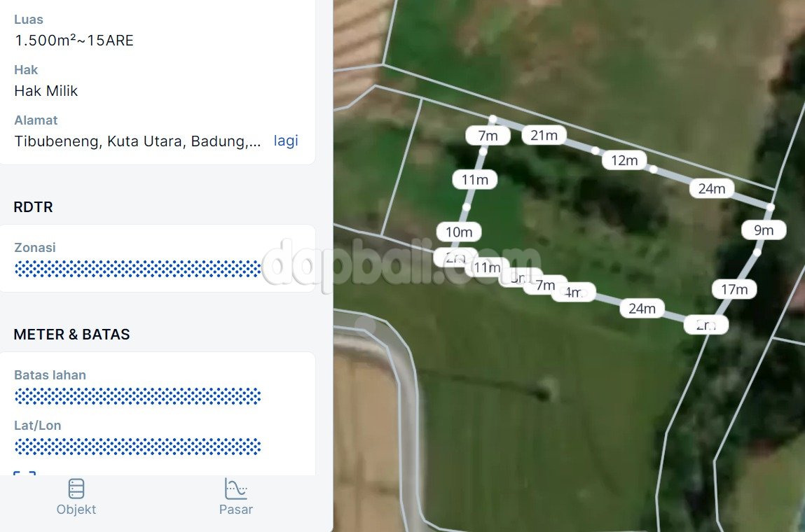Reveal the hidden Lat/Lon coordinates
The width and height of the screenshot is (805, 532).
pyautogui.click(x=137, y=447)
